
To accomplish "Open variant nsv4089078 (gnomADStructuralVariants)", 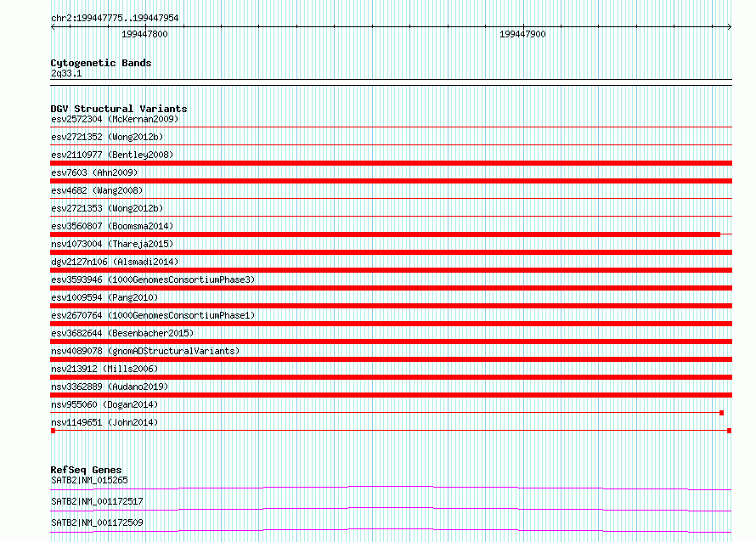I will coord(145,351).
